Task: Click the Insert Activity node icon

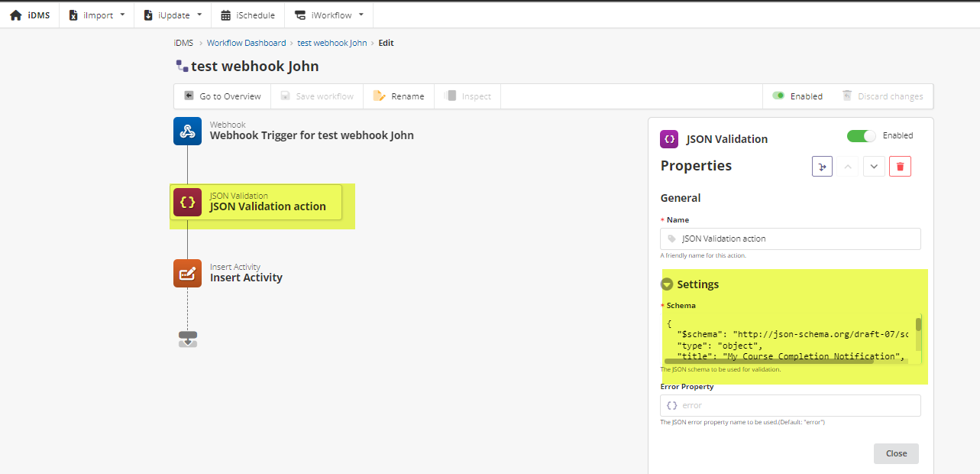Action: tap(187, 273)
